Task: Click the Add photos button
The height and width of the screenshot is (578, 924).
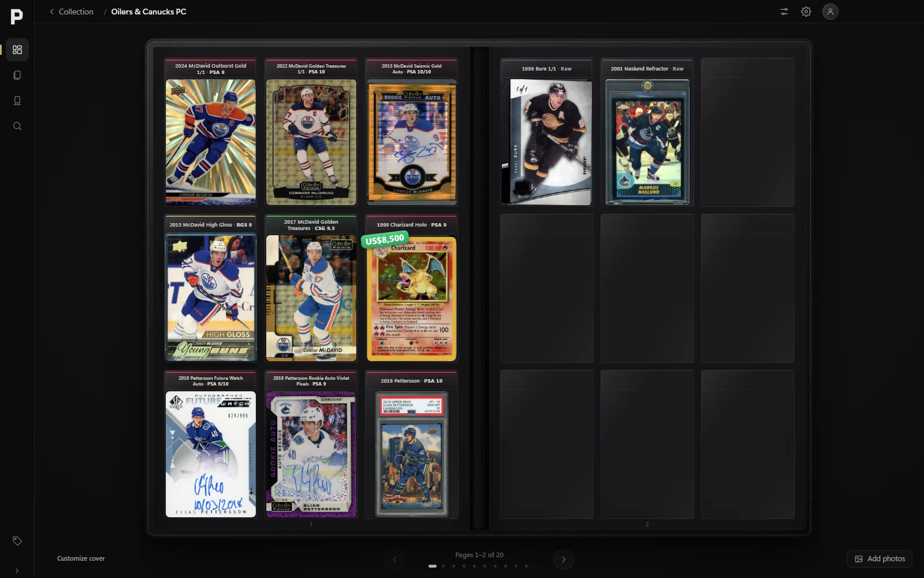Action: (880, 559)
